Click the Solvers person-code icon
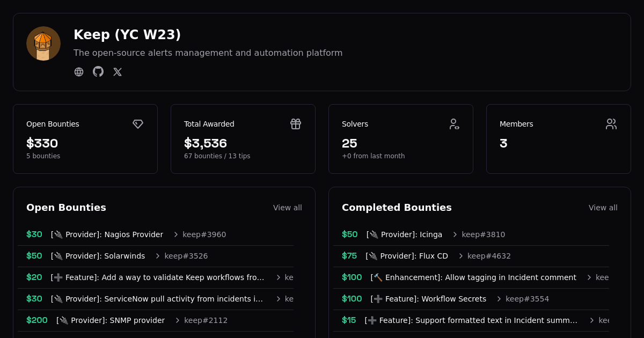This screenshot has height=338, width=644. click(454, 124)
